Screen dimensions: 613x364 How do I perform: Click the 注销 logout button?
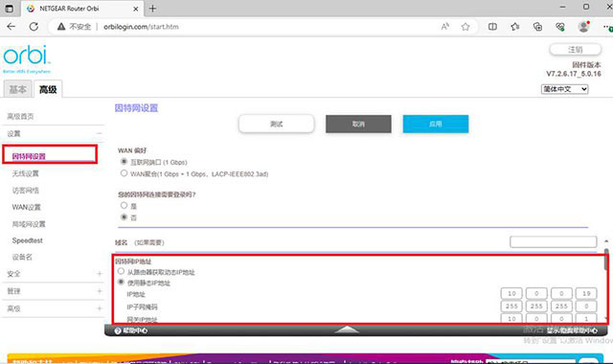click(575, 50)
